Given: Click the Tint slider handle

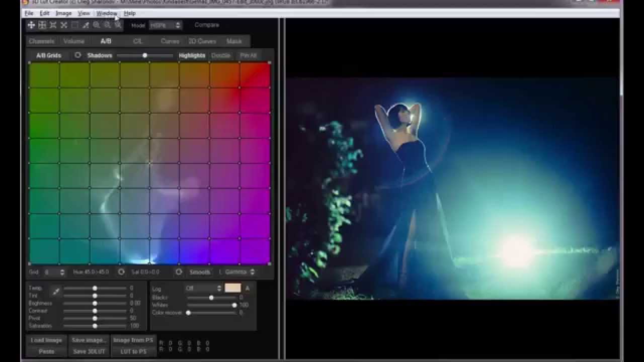Looking at the screenshot, I should click(x=95, y=296).
